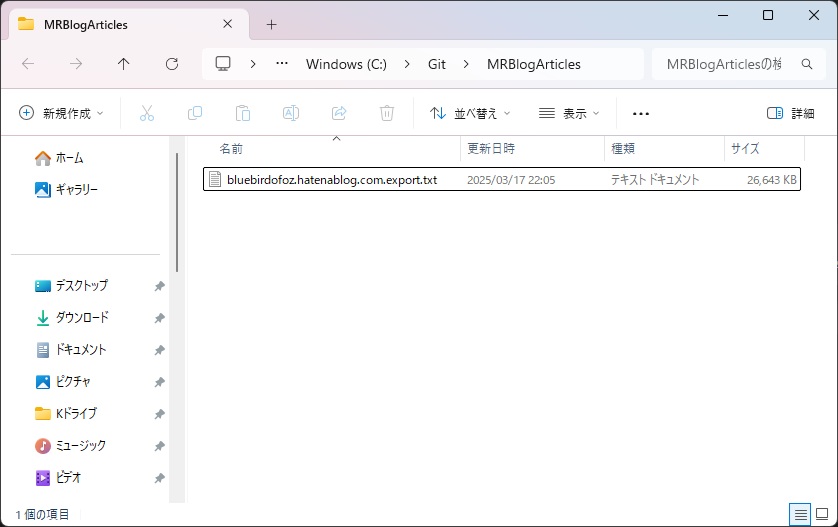Expand chevron after the PC icon
Viewport: 838px width, 527px height.
click(253, 64)
